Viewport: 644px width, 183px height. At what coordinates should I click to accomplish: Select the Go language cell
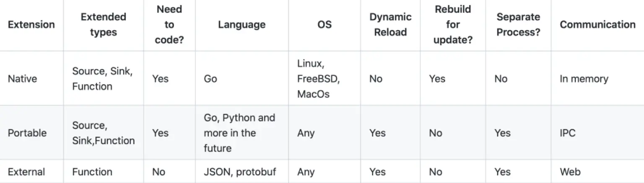210,79
